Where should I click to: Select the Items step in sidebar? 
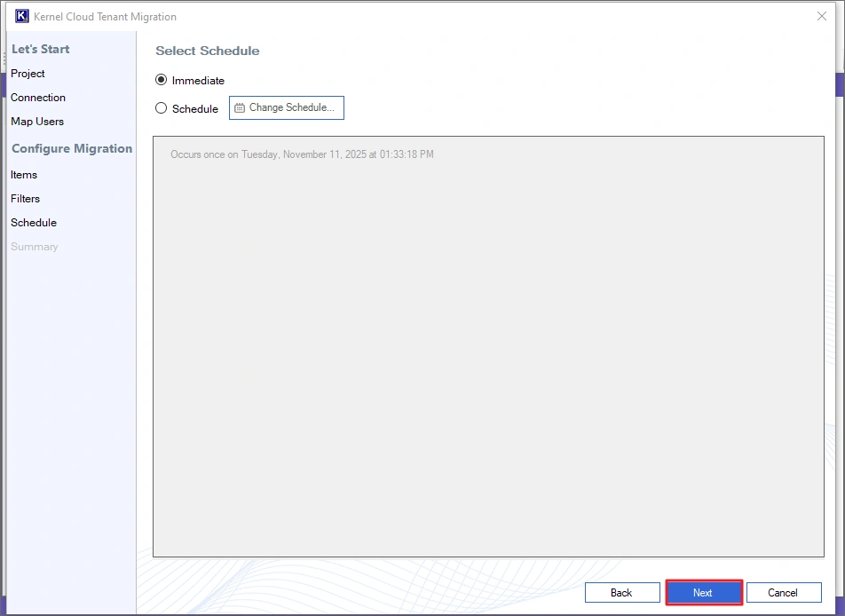(x=24, y=175)
